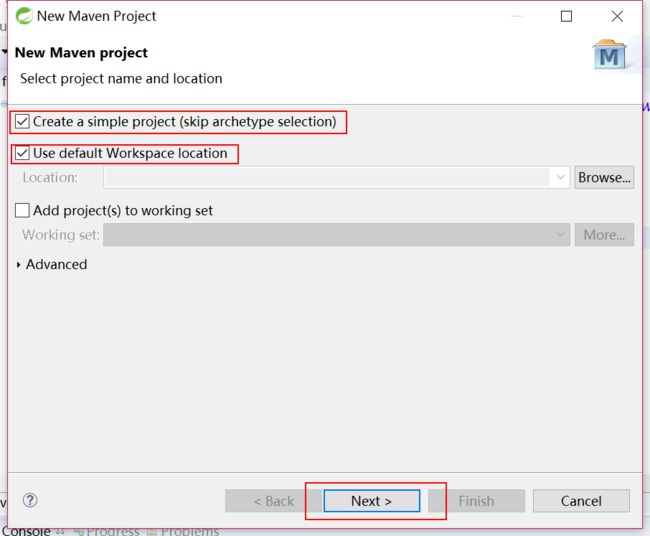Click inside the Location input field
This screenshot has height=536, width=650.
point(327,177)
